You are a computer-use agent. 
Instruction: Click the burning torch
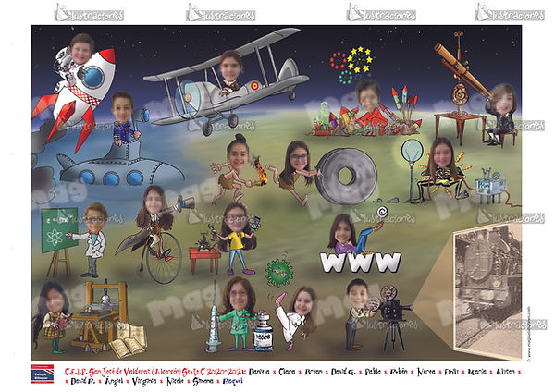(259, 172)
